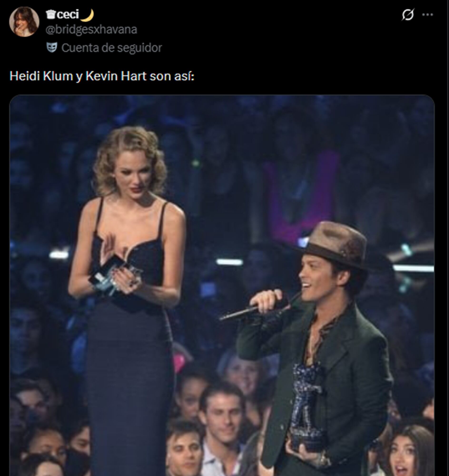Click the tweet text mentioning Heidi Klum

tap(102, 76)
